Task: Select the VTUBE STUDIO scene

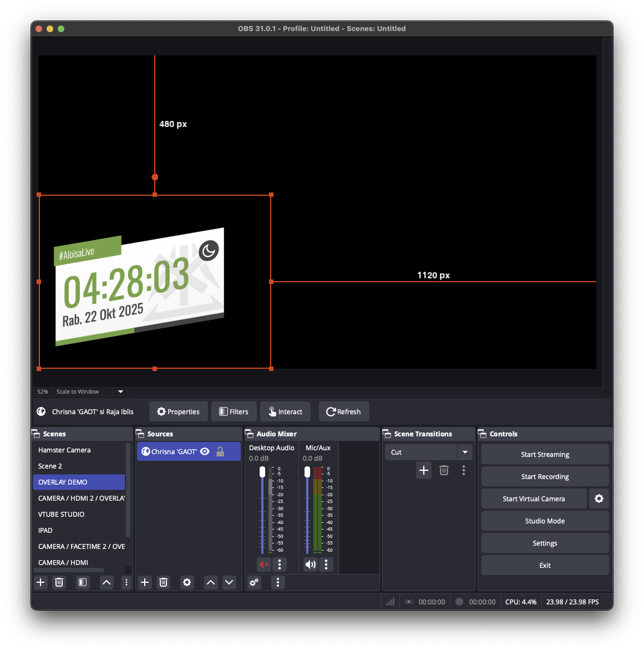Action: coord(62,515)
